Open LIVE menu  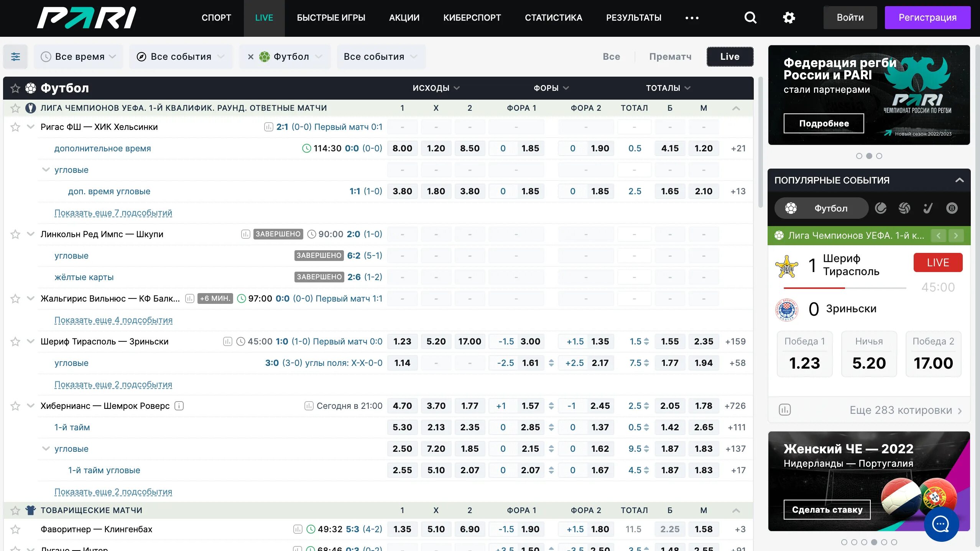point(264,18)
